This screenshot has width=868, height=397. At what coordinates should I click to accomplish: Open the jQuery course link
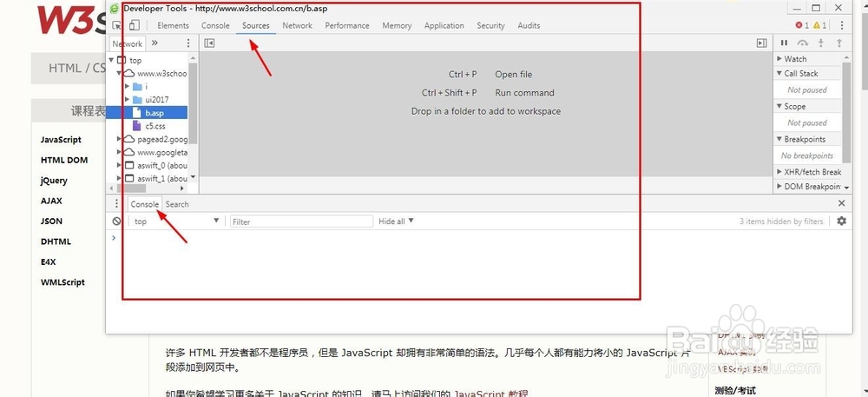[54, 181]
